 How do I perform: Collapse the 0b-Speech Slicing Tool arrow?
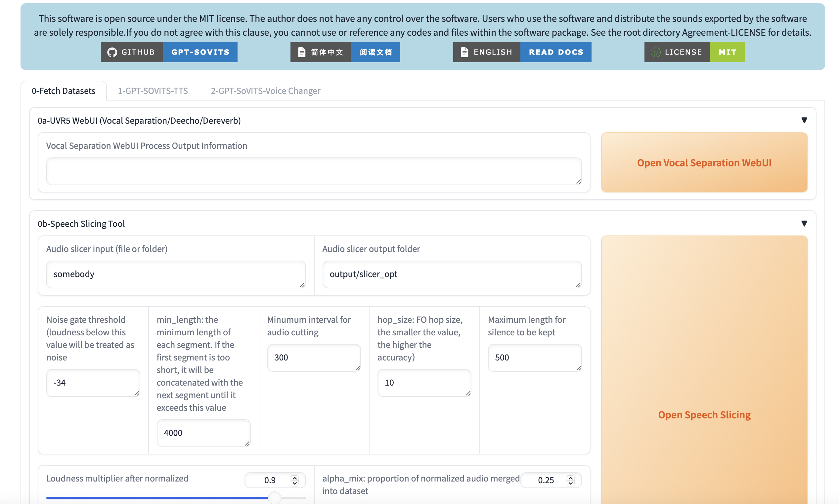(804, 224)
